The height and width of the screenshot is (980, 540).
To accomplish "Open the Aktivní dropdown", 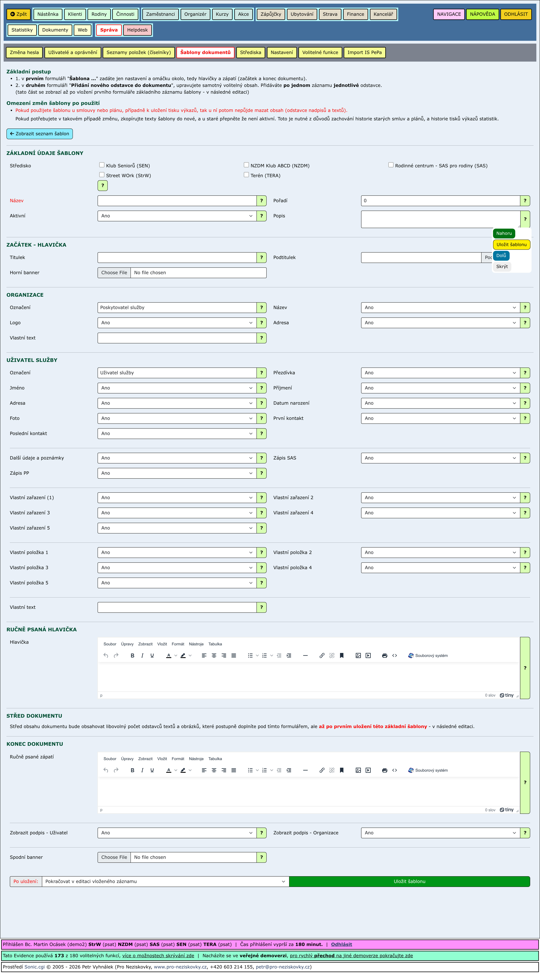I will click(177, 216).
